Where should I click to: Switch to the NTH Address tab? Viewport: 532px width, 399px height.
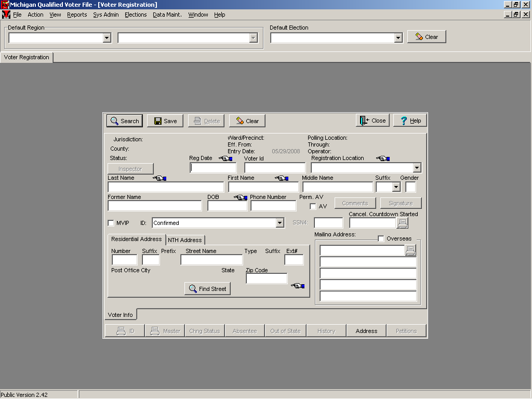click(184, 240)
